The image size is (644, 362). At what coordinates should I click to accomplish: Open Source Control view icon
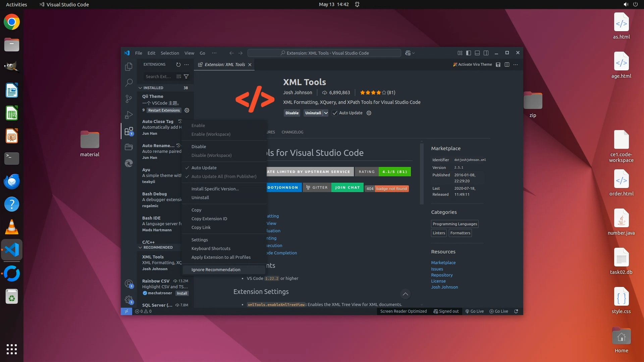(x=129, y=99)
